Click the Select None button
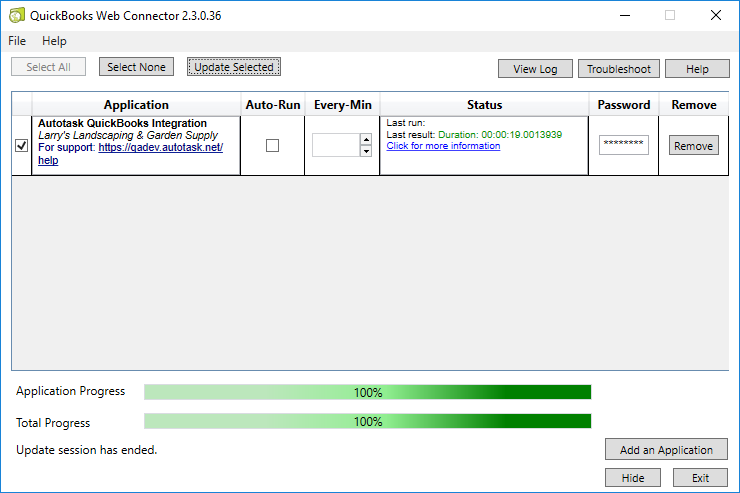The height and width of the screenshot is (493, 740). [x=136, y=67]
